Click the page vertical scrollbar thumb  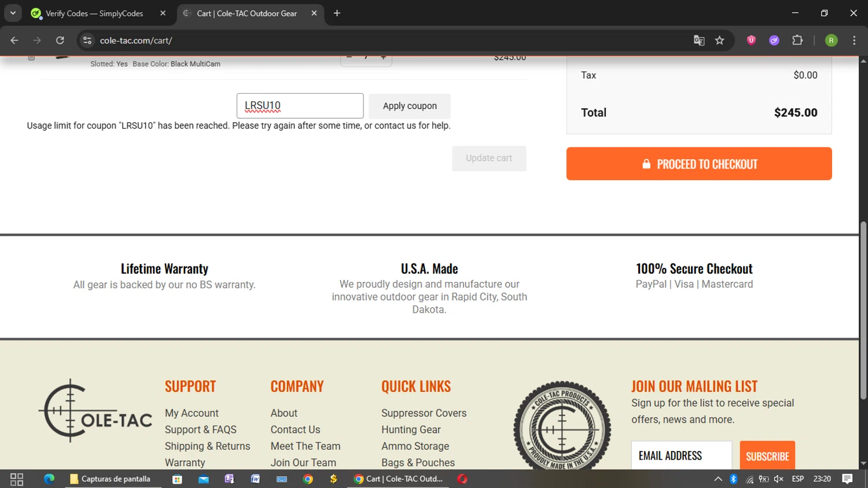coord(863,310)
